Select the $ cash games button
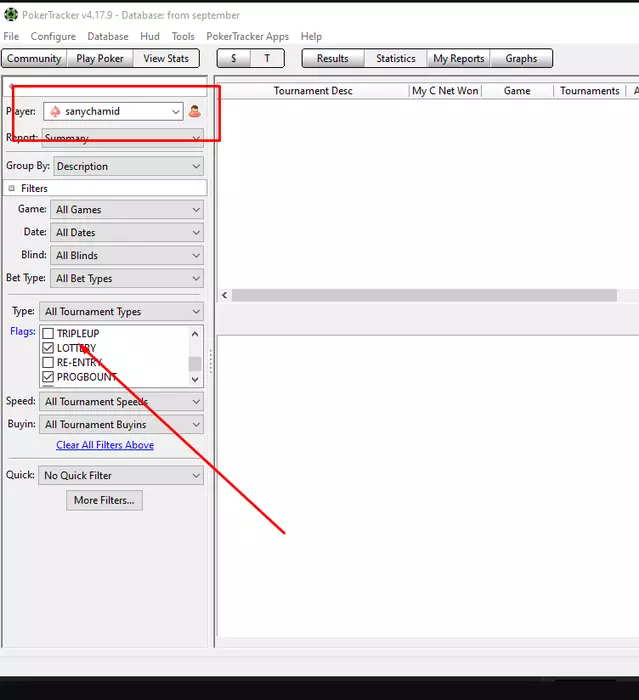The image size is (639, 700). 234,58
